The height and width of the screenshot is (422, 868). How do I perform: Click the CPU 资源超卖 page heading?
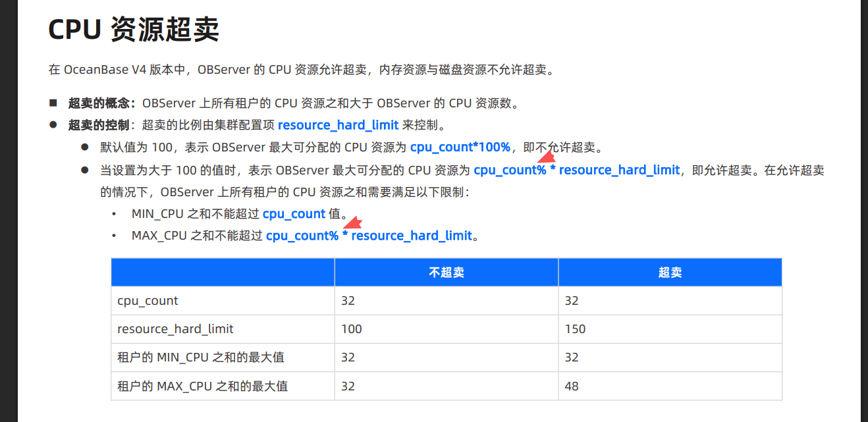(x=134, y=30)
